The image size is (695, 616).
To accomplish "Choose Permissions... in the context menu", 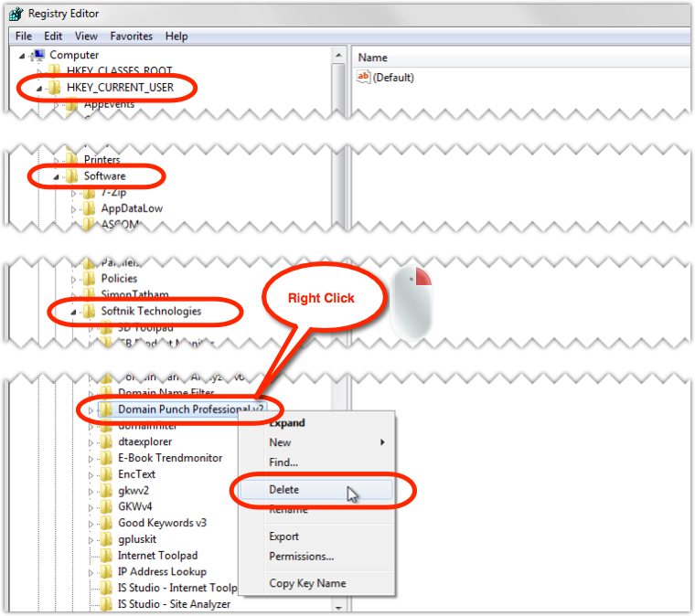I will pos(316,556).
